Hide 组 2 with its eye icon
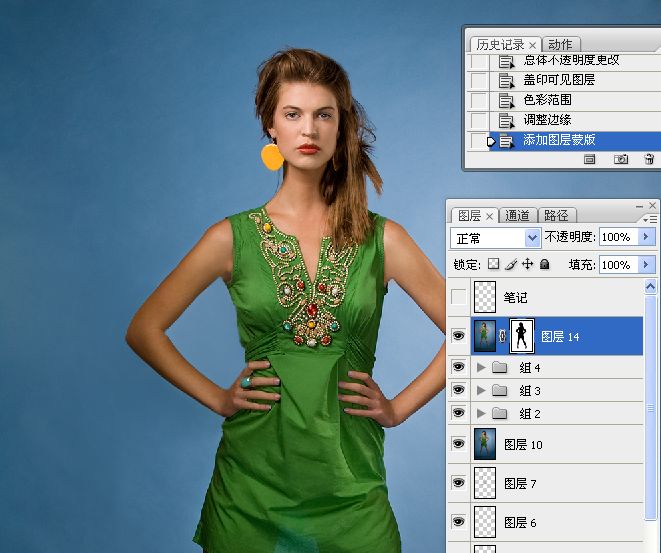Screen dimensions: 661x553 [x=458, y=413]
